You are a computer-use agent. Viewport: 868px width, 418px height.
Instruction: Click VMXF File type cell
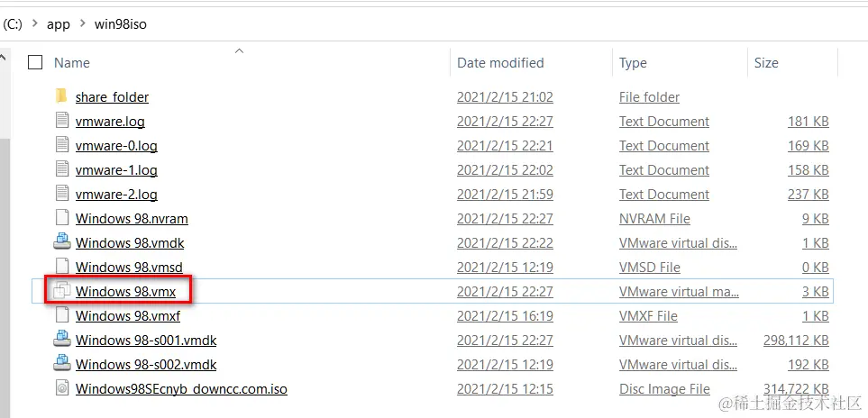click(x=648, y=315)
